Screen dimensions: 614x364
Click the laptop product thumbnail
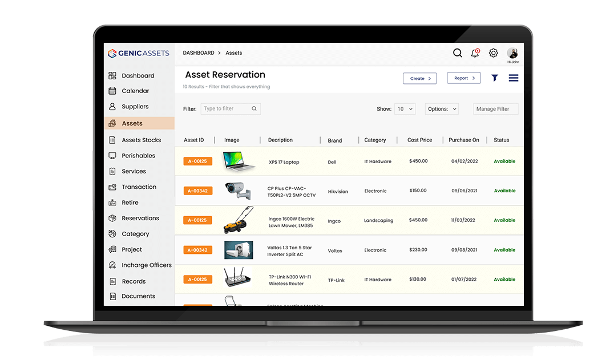239,161
